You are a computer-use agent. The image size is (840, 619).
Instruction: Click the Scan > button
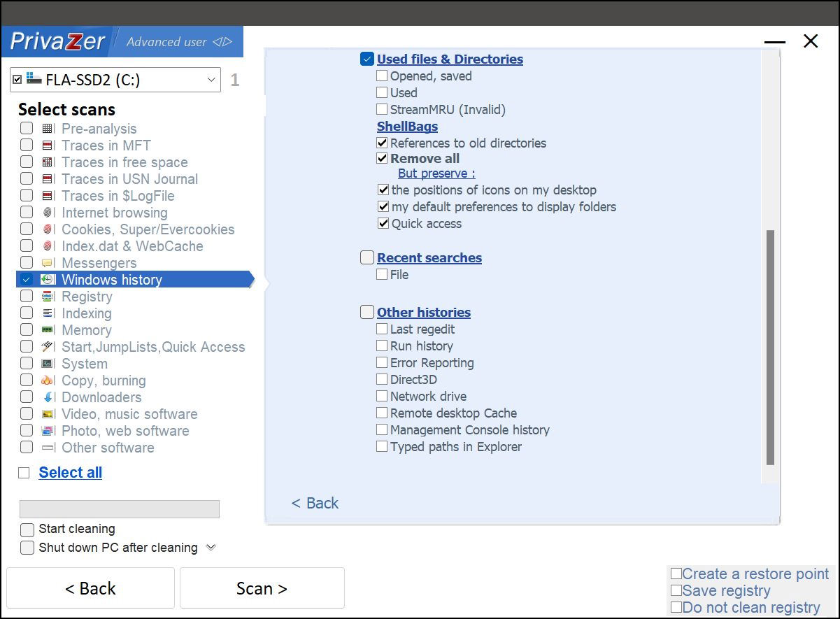(x=262, y=588)
